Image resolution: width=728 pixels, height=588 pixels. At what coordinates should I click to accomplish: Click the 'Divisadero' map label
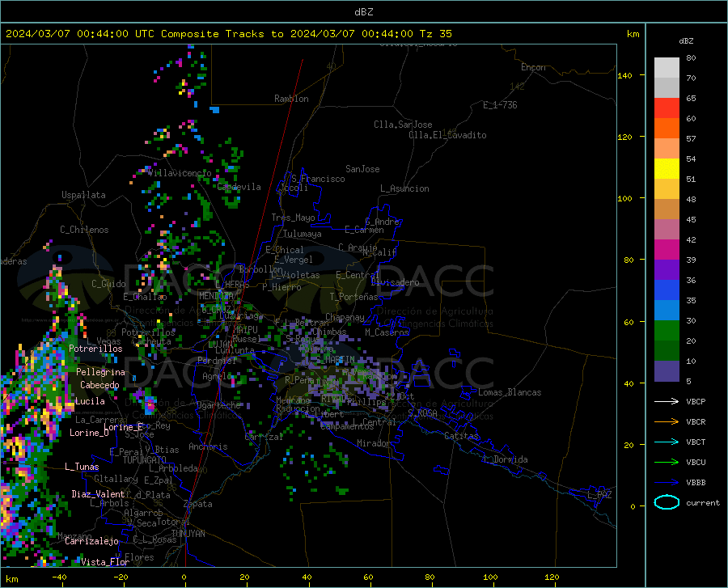point(395,282)
